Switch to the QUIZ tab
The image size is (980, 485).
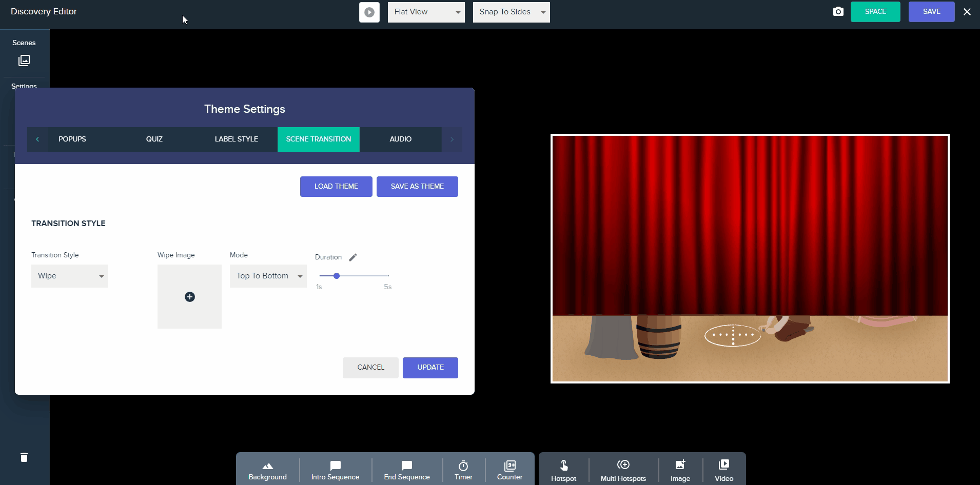click(154, 139)
